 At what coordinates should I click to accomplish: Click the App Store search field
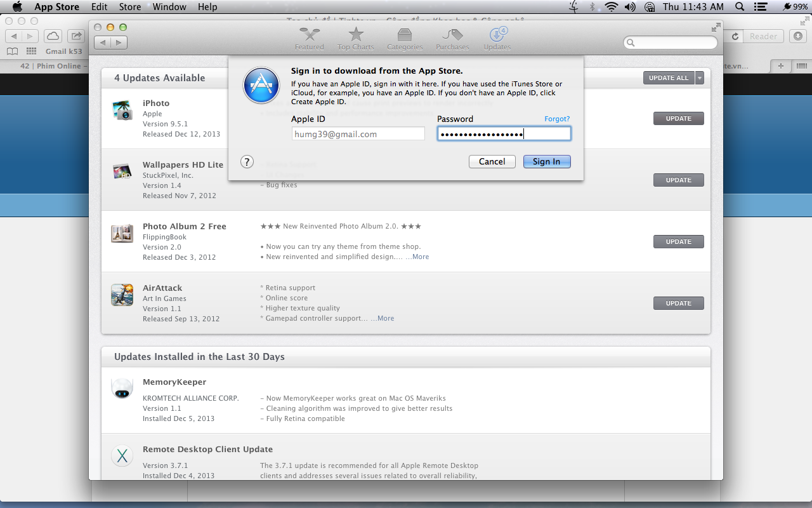[670, 43]
